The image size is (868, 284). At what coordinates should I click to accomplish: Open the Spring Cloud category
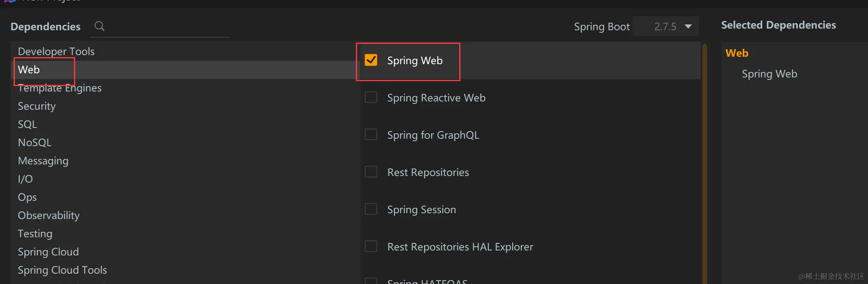[x=48, y=252]
